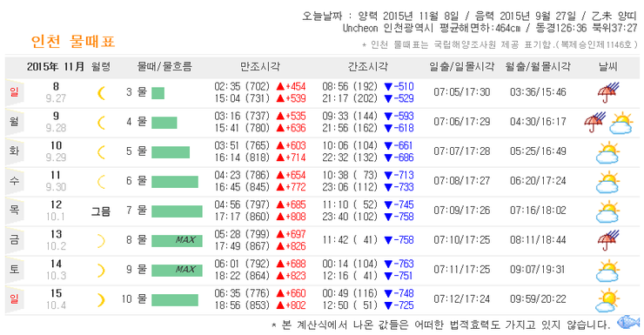The height and width of the screenshot is (335, 644).
Task: Click the 2015年 11月 column header
Action: coord(56,66)
